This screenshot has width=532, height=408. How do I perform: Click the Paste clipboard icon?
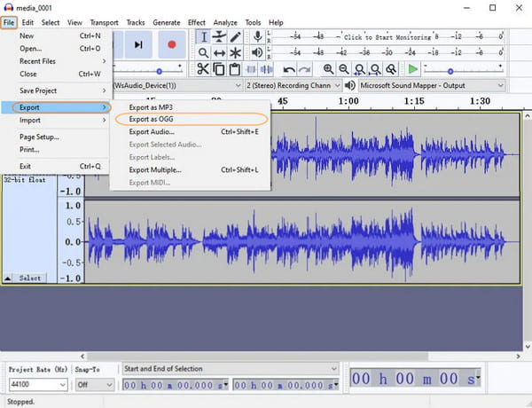pyautogui.click(x=234, y=69)
